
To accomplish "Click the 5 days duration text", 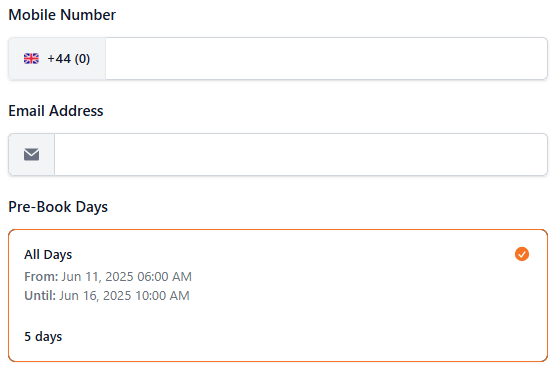I will [43, 336].
